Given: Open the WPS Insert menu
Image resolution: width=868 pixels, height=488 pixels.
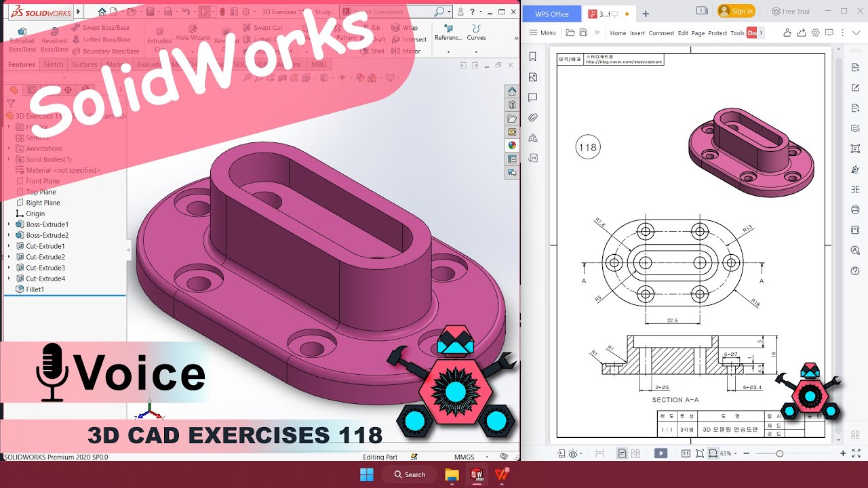Looking at the screenshot, I should pyautogui.click(x=637, y=33).
